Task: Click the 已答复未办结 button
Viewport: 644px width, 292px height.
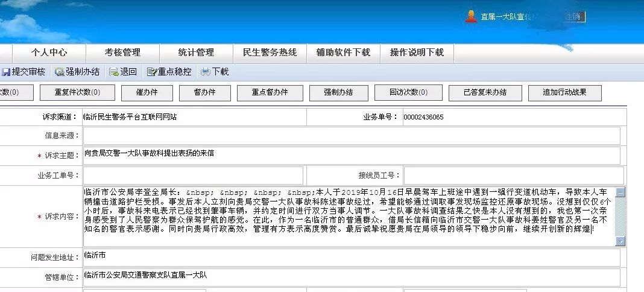Action: pos(485,93)
